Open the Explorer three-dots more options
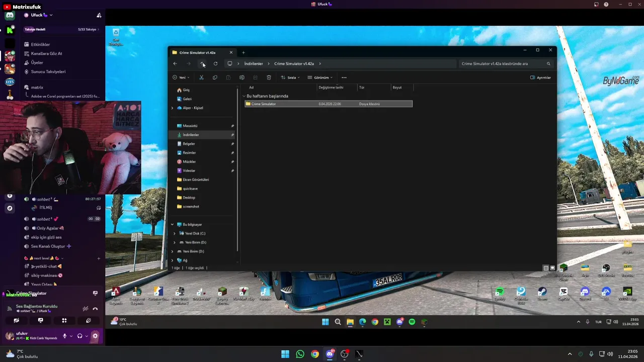Image resolution: width=644 pixels, height=362 pixels. 344,77
